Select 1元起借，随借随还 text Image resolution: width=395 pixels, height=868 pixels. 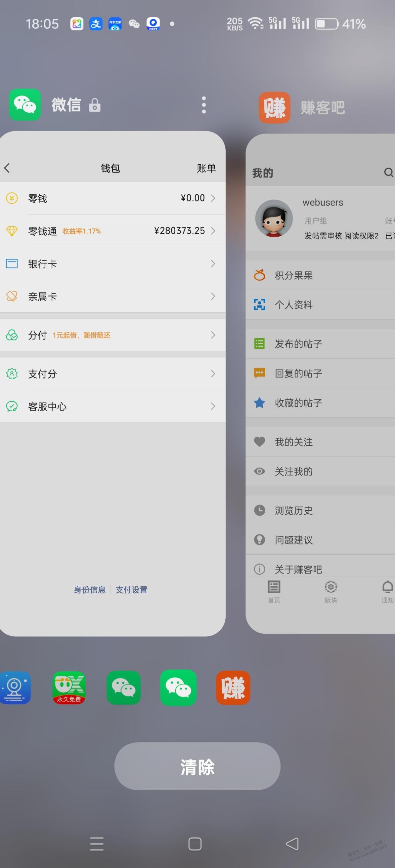click(x=81, y=335)
